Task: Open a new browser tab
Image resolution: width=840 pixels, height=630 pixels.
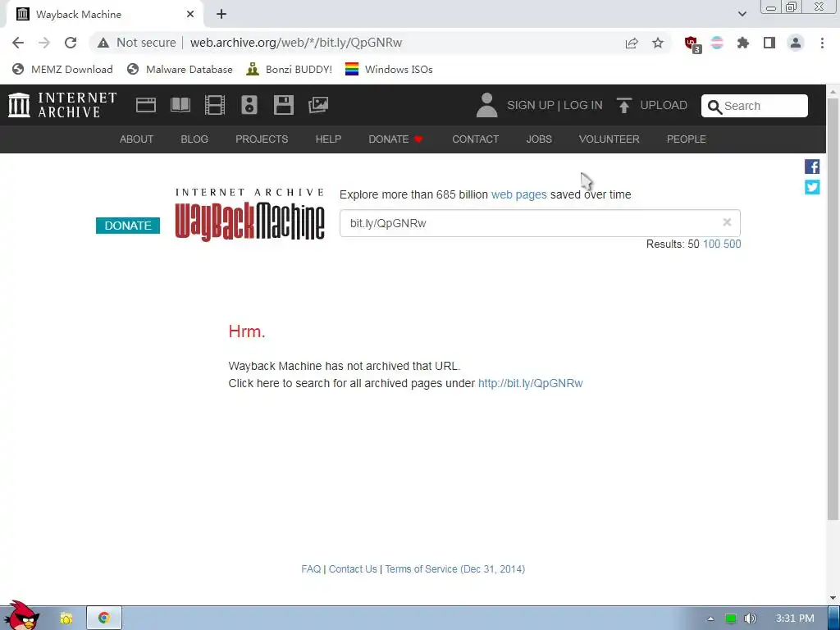Action: (221, 15)
